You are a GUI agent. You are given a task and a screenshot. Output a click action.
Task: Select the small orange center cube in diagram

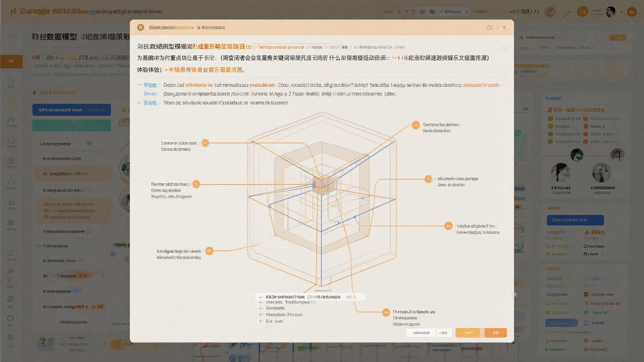[x=322, y=185]
